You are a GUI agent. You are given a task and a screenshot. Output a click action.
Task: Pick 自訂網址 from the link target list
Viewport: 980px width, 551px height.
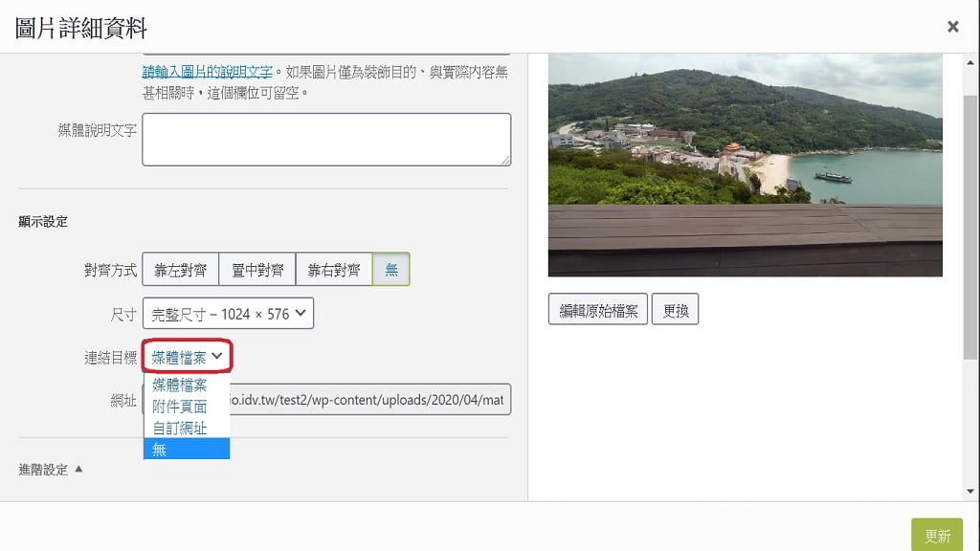click(x=180, y=428)
